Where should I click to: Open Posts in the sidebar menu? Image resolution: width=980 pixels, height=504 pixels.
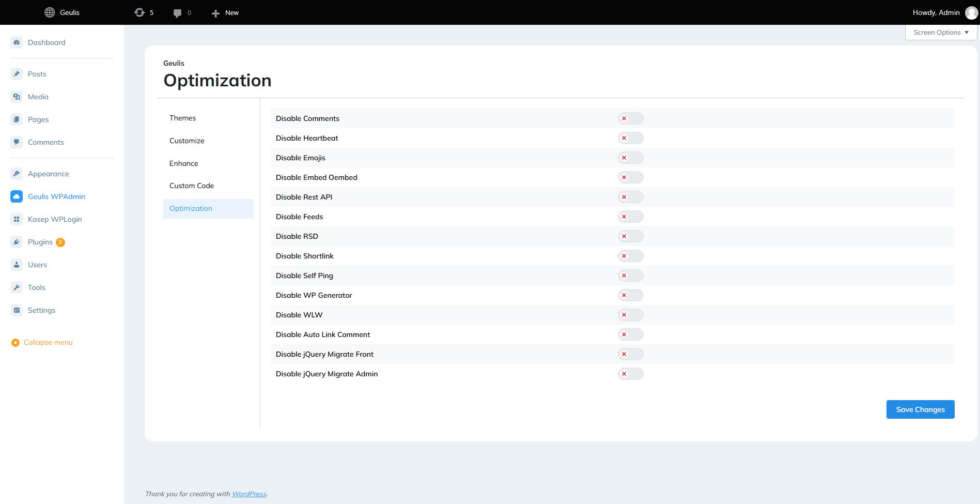37,74
